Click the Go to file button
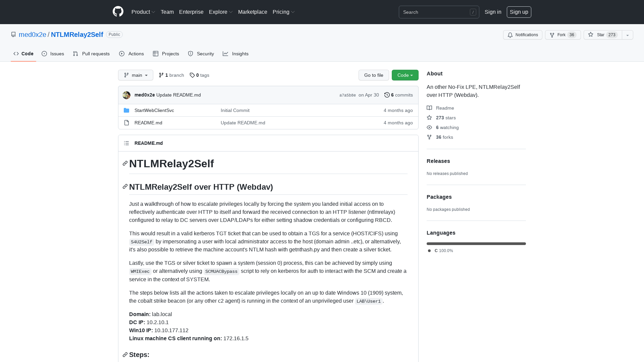644x362 pixels. (x=374, y=75)
